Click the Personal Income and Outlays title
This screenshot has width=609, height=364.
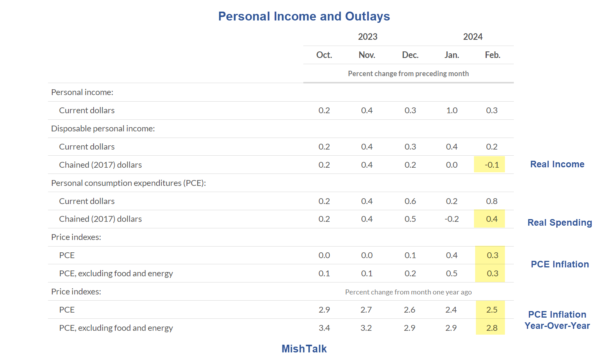click(304, 17)
